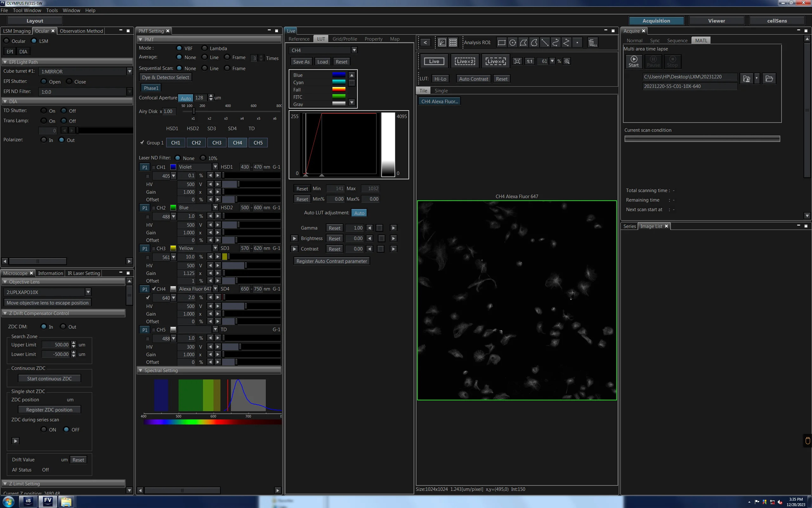Screen dimensions: 812x508
Task: Click the Hi-Lo LUT button
Action: 440,79
